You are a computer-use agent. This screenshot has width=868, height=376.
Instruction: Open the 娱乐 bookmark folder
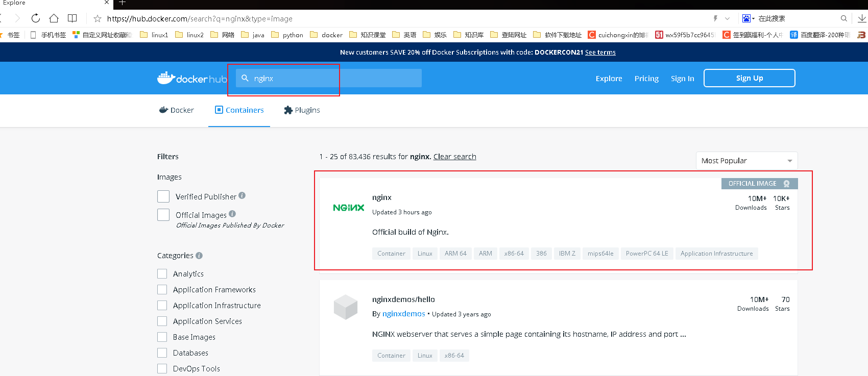tap(435, 35)
